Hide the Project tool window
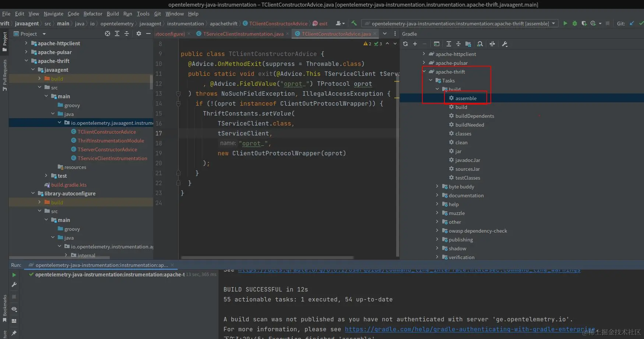This screenshot has height=339, width=644. [148, 33]
